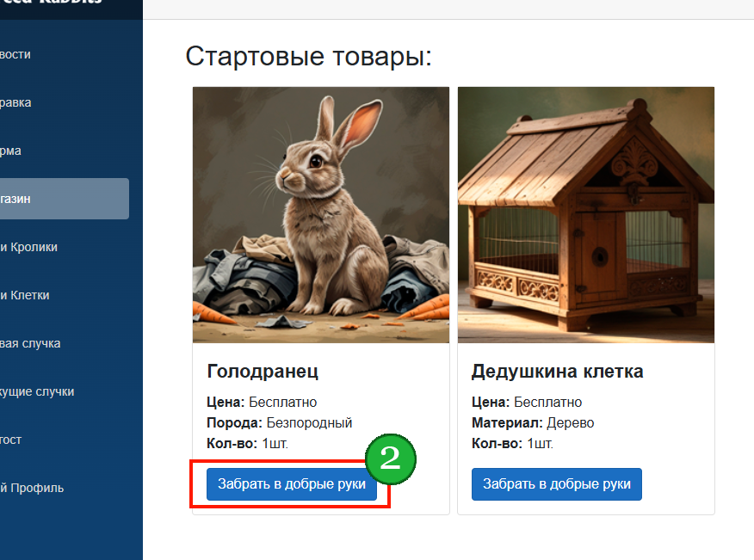Image resolution: width=754 pixels, height=560 pixels.
Task: Click the Стартовые товары heading
Action: pyautogui.click(x=309, y=56)
